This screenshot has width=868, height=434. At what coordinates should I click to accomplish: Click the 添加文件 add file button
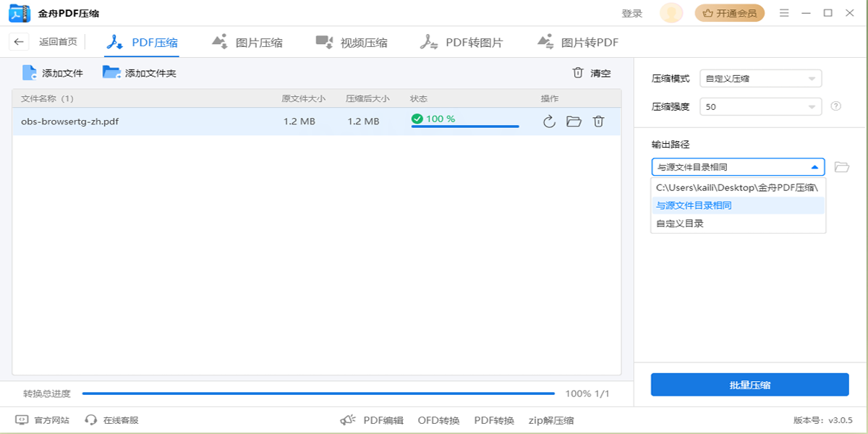click(x=53, y=73)
